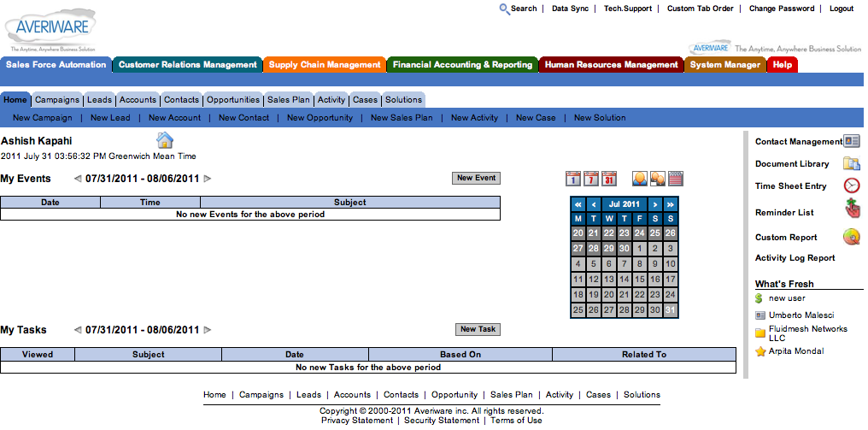Viewport: 868px width, 430px height.
Task: Open Umberto Malesci in What's Fresh
Action: [801, 315]
